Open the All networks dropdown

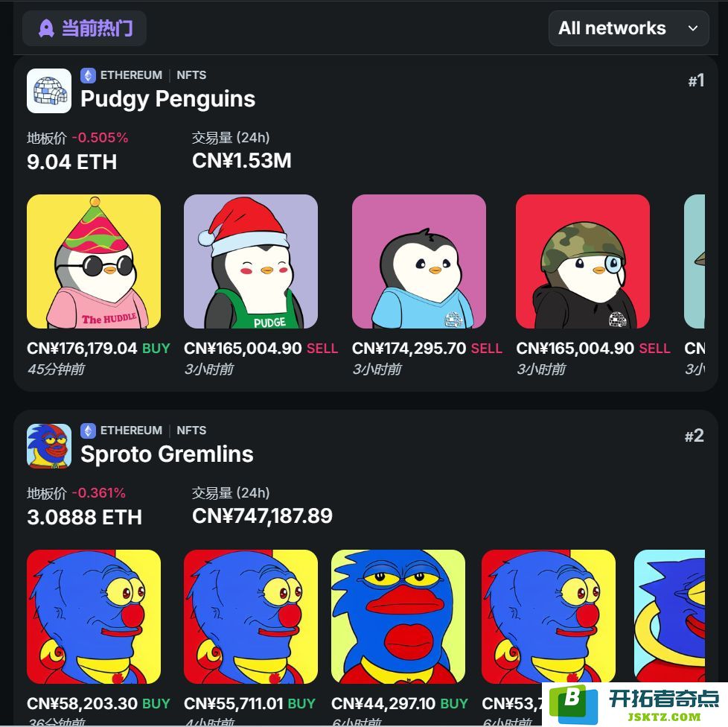point(629,28)
